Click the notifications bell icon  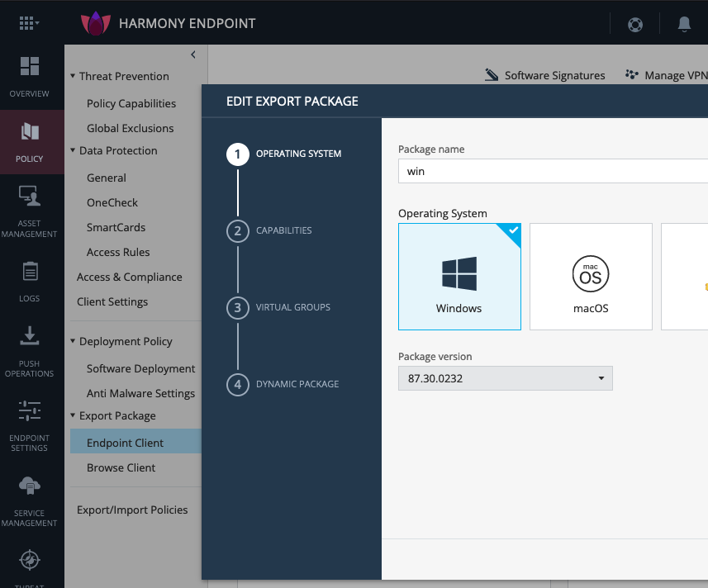point(684,24)
